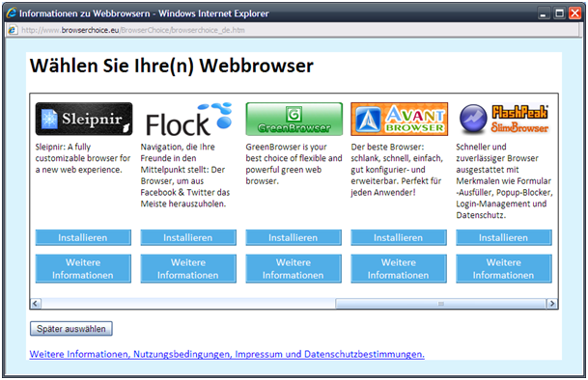
Task: Open Weitere Informationen for Sleipnir
Action: coord(83,268)
